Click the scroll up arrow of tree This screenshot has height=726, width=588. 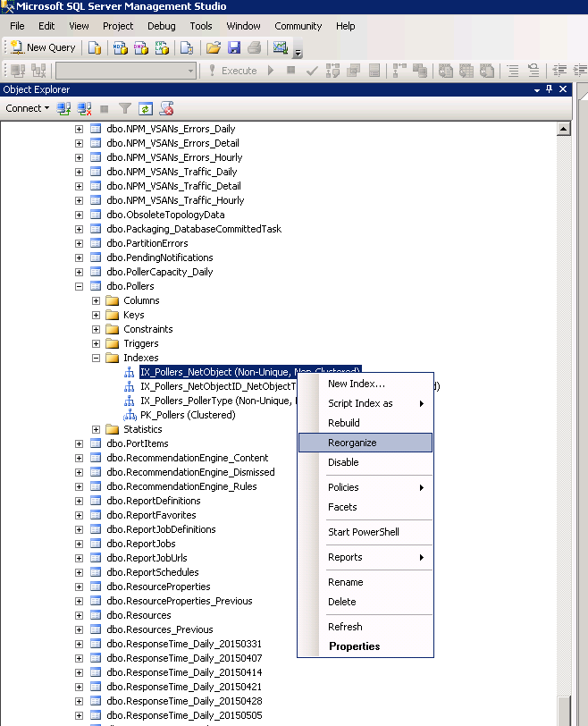564,129
